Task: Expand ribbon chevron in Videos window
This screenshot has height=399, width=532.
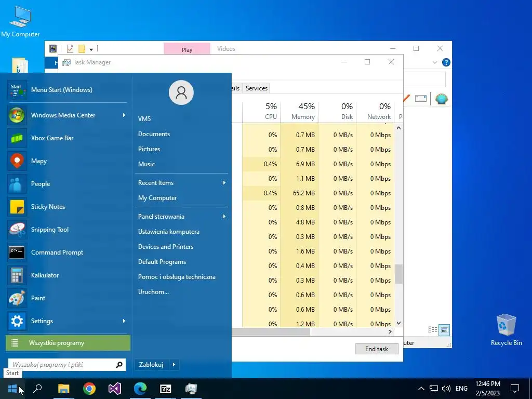Action: [x=435, y=62]
